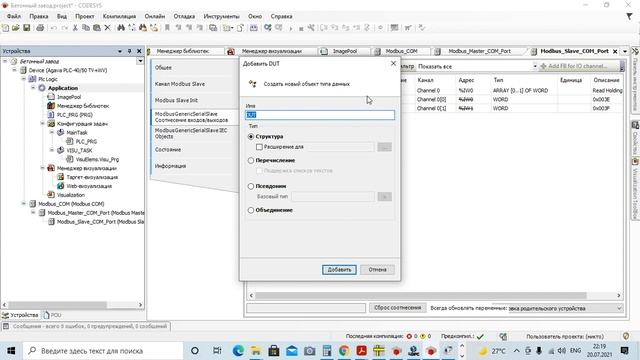Image resolution: width=640 pixels, height=360 pixels.
Task: Click the ImagePool tree item icon
Action: 51,97
